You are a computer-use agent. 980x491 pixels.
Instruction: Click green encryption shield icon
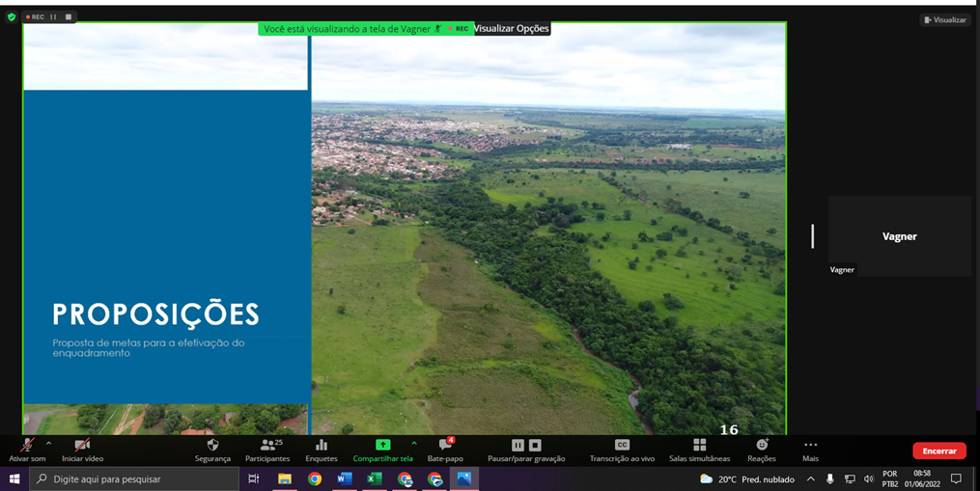(12, 16)
